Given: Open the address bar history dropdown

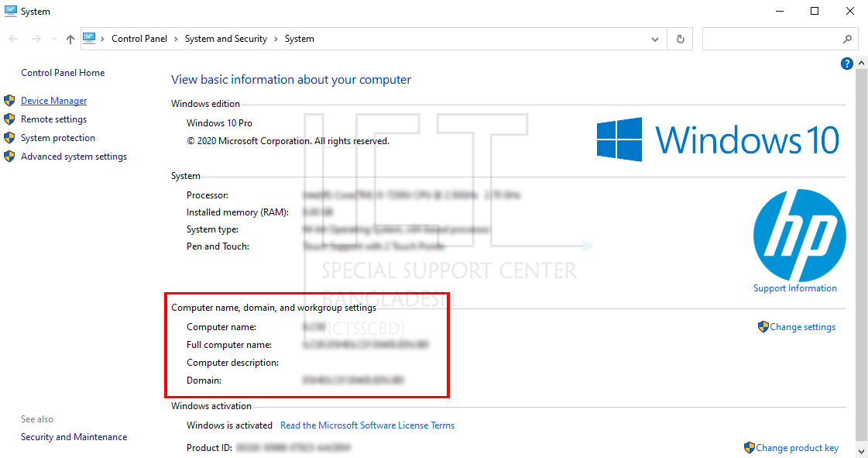Looking at the screenshot, I should click(655, 40).
